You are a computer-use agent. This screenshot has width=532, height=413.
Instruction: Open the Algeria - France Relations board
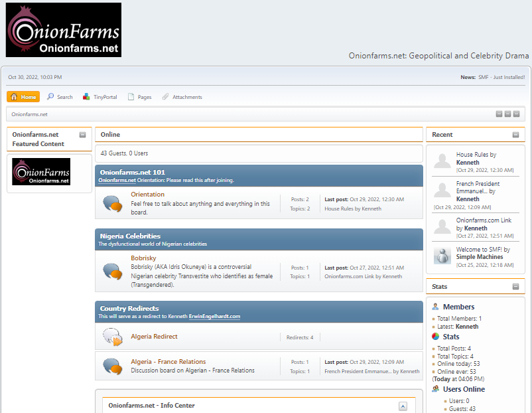[x=168, y=362]
